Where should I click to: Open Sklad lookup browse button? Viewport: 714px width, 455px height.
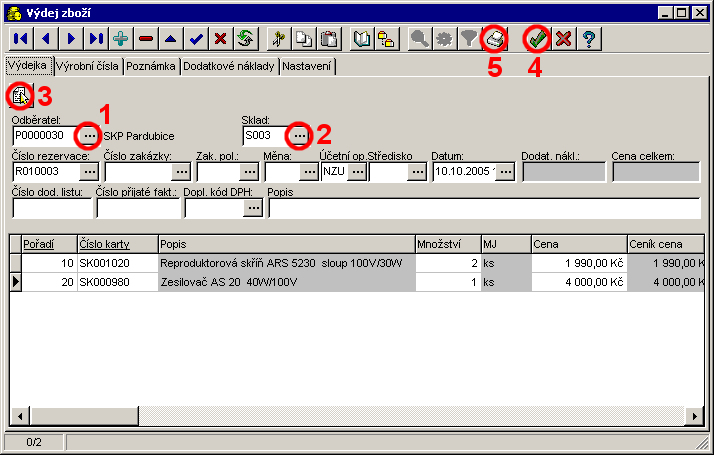point(299,135)
